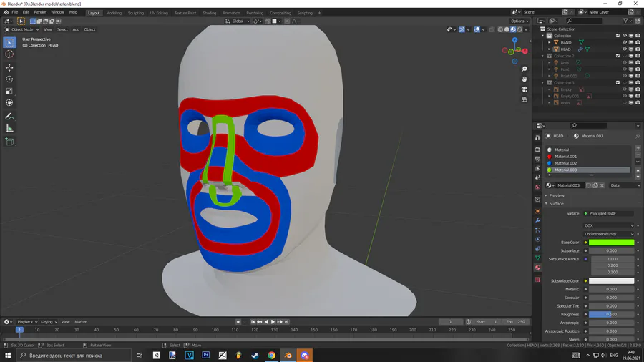Switch to the Shading workspace tab

[210, 13]
